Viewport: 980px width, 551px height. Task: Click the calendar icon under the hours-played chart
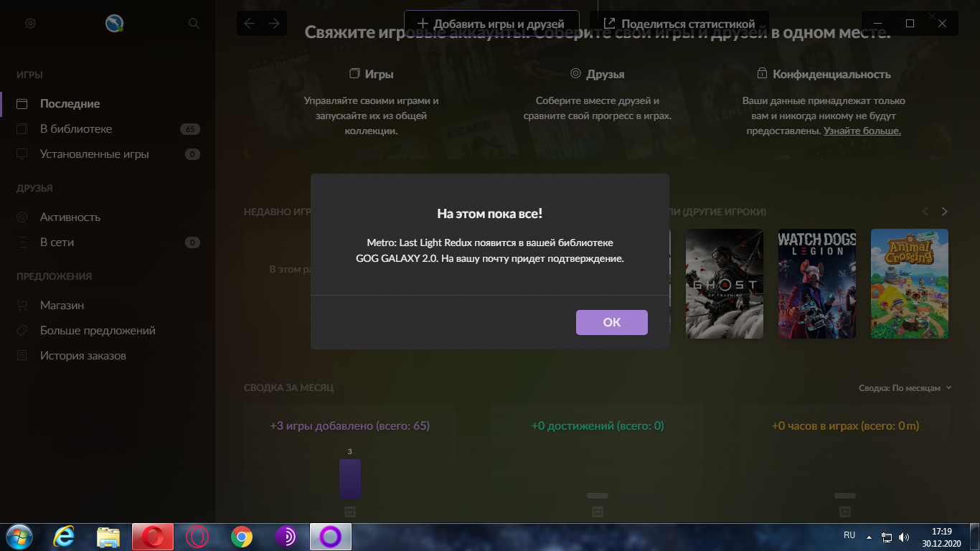tap(845, 512)
